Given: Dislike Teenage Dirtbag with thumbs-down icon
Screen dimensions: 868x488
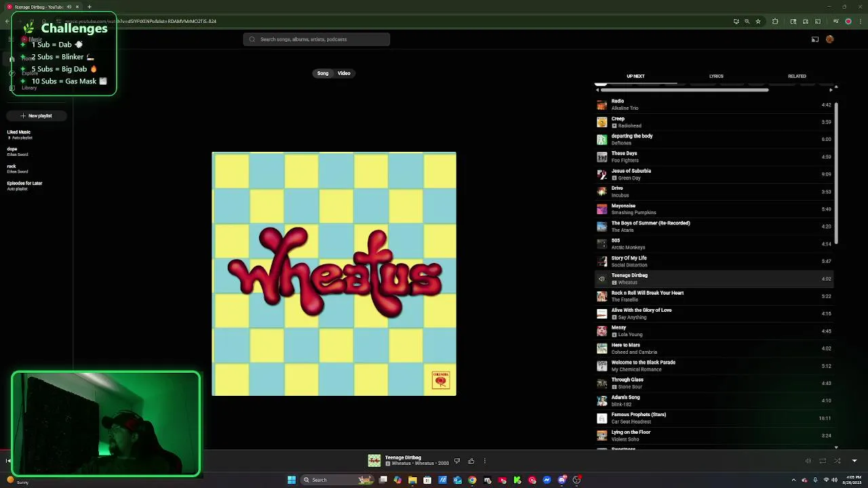Looking at the screenshot, I should (456, 461).
